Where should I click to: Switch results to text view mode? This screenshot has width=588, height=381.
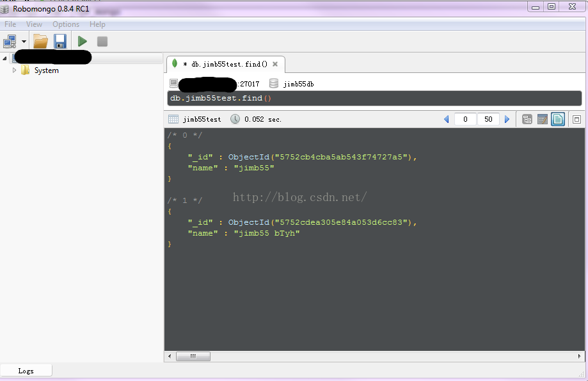(558, 120)
